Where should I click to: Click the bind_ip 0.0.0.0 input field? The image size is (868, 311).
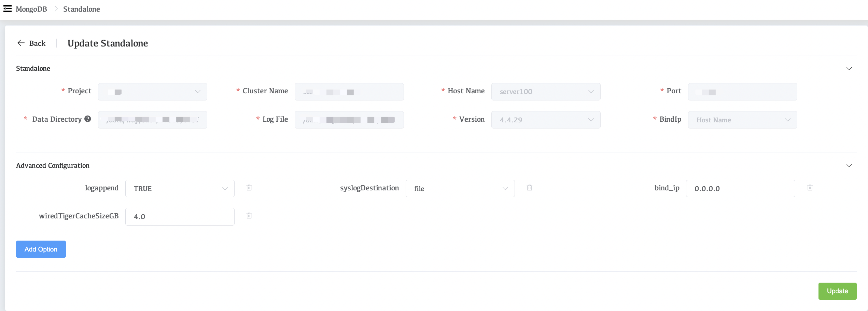click(740, 189)
